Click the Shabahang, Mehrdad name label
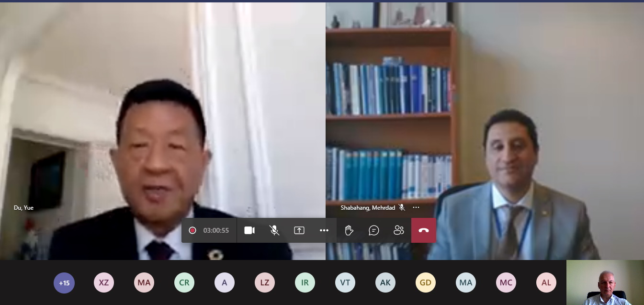The width and height of the screenshot is (644, 305). 368,207
